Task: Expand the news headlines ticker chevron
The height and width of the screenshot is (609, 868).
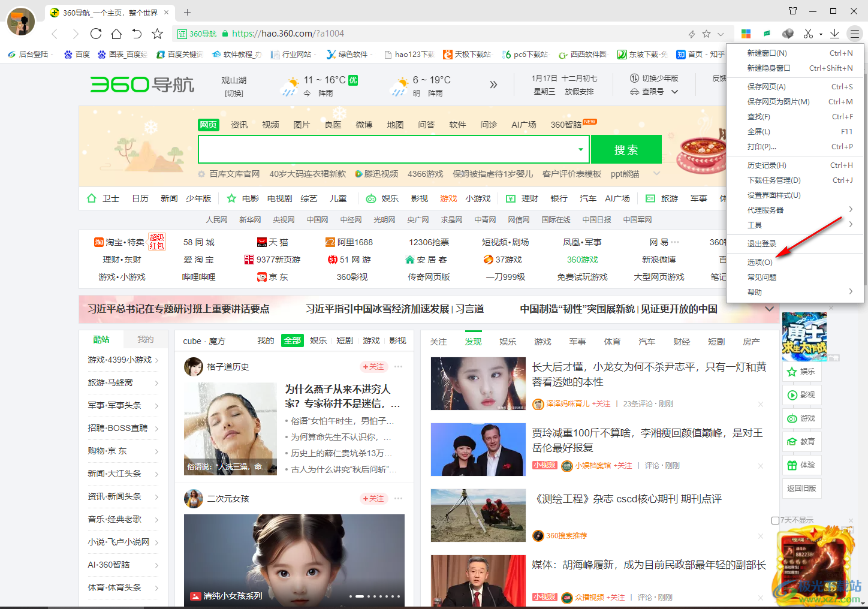Action: (770, 309)
